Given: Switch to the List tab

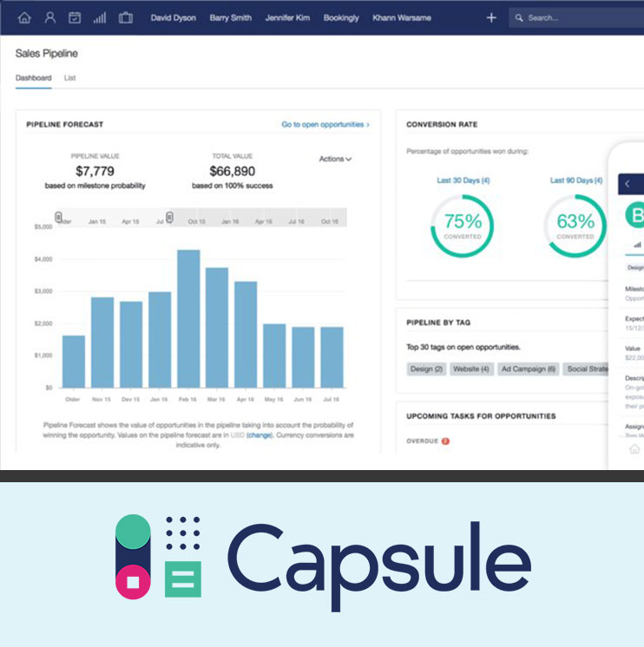Looking at the screenshot, I should tap(70, 78).
